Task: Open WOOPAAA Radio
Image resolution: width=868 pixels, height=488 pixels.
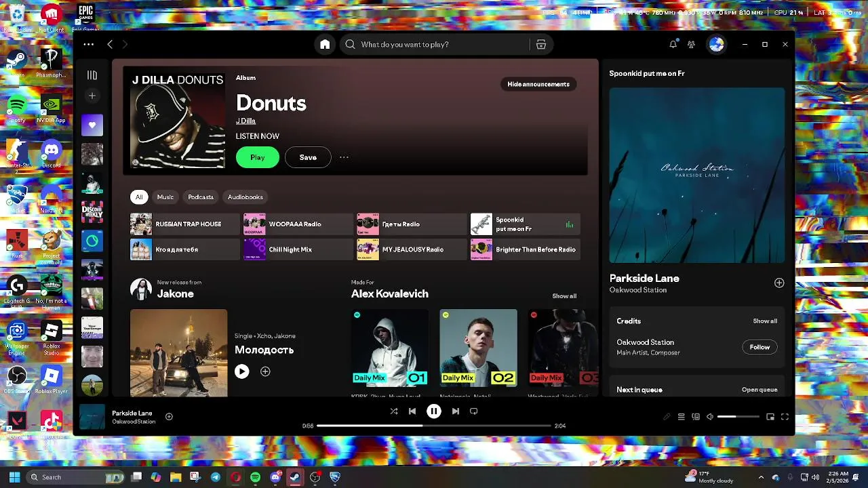Action: [298, 224]
